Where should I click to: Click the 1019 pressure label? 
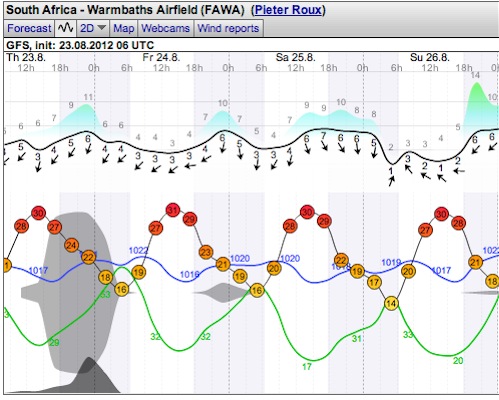tap(391, 263)
